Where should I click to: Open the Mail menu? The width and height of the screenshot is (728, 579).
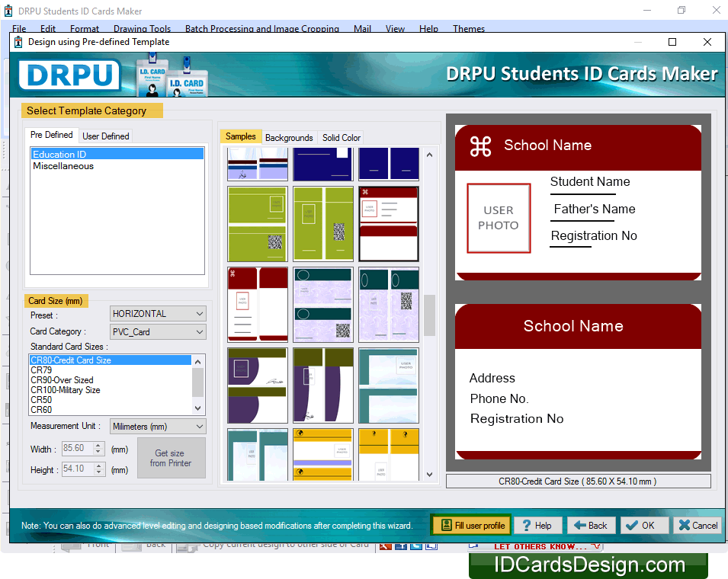(362, 29)
